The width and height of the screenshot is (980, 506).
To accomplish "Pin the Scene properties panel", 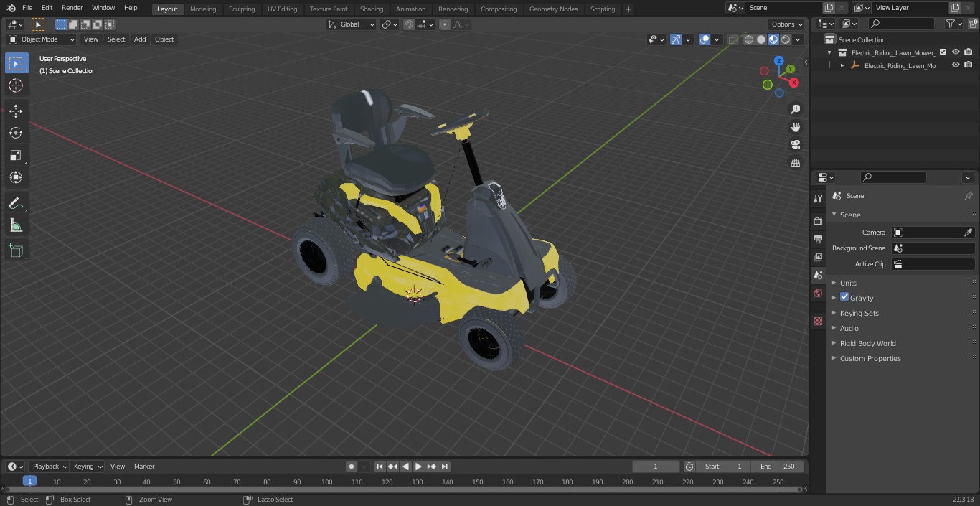I will (968, 196).
